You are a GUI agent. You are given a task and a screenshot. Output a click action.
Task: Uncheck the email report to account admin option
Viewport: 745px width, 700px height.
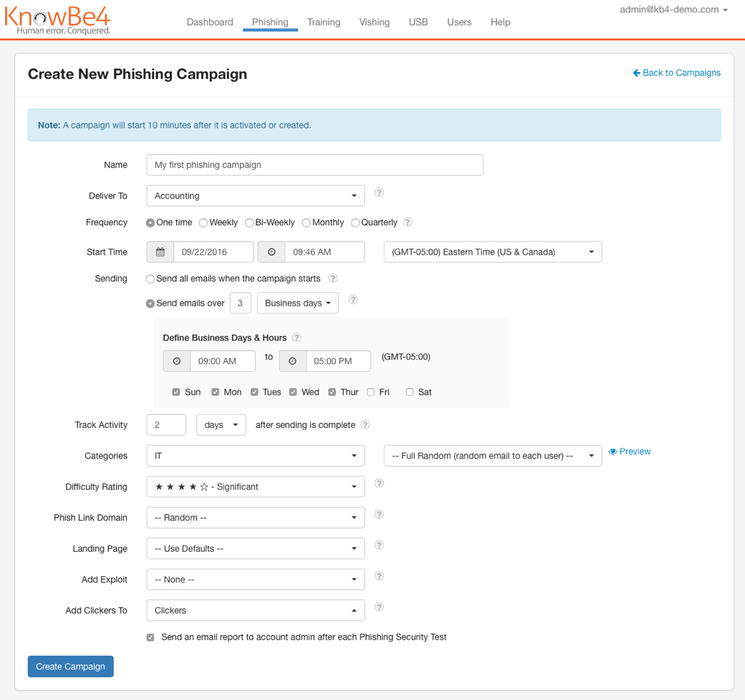150,637
